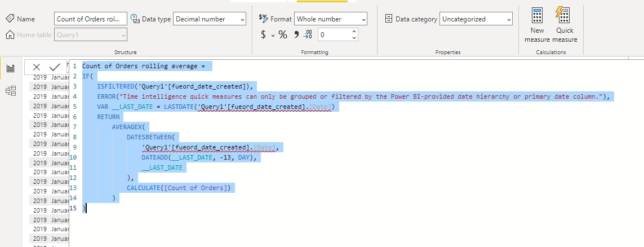Viewport: 644px width, 247px height.
Task: Click the RETURN keyword on line 6
Action: coord(108,117)
